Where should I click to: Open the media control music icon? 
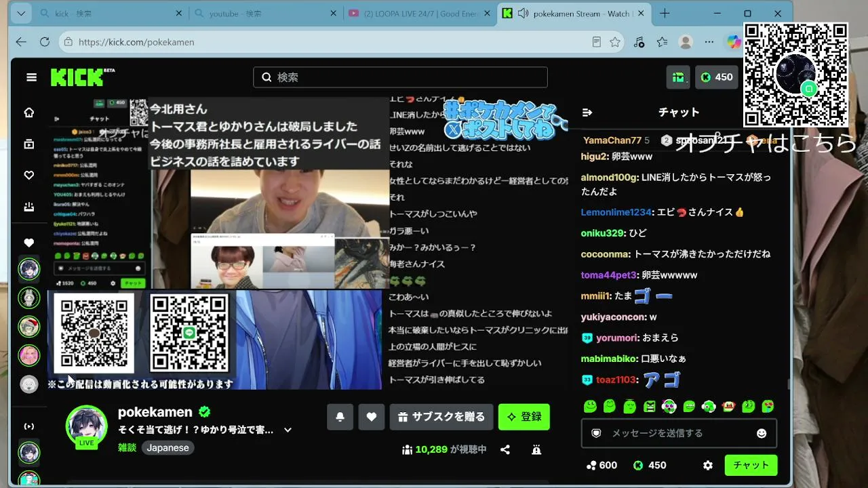tap(639, 42)
